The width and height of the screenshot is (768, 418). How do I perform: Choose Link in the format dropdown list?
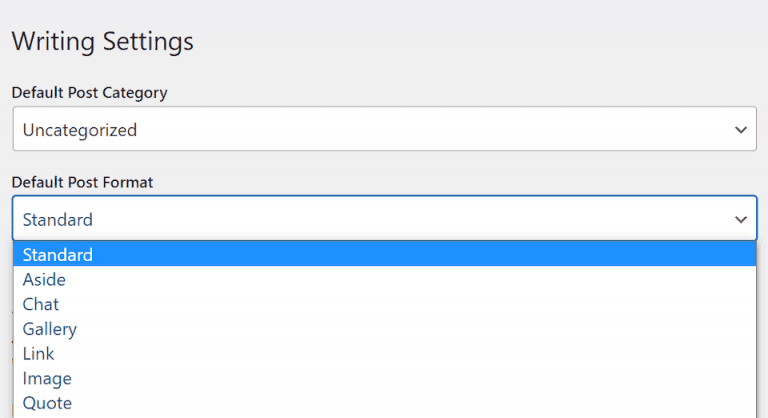39,354
